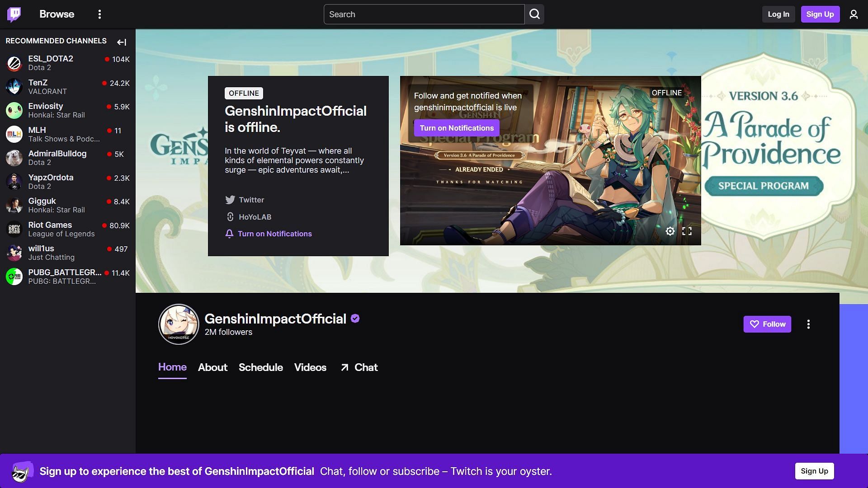Click Sign Up in the bottom banner
868x488 pixels.
pos(814,471)
